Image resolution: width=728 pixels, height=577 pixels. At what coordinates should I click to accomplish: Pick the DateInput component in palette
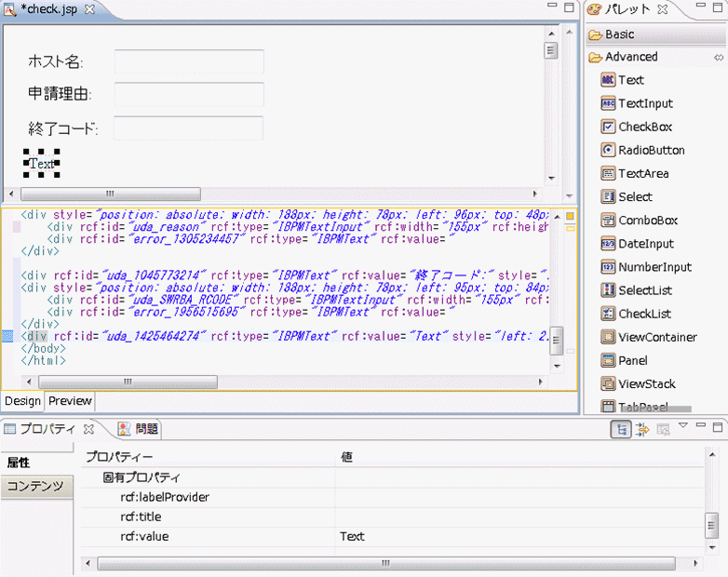click(645, 244)
